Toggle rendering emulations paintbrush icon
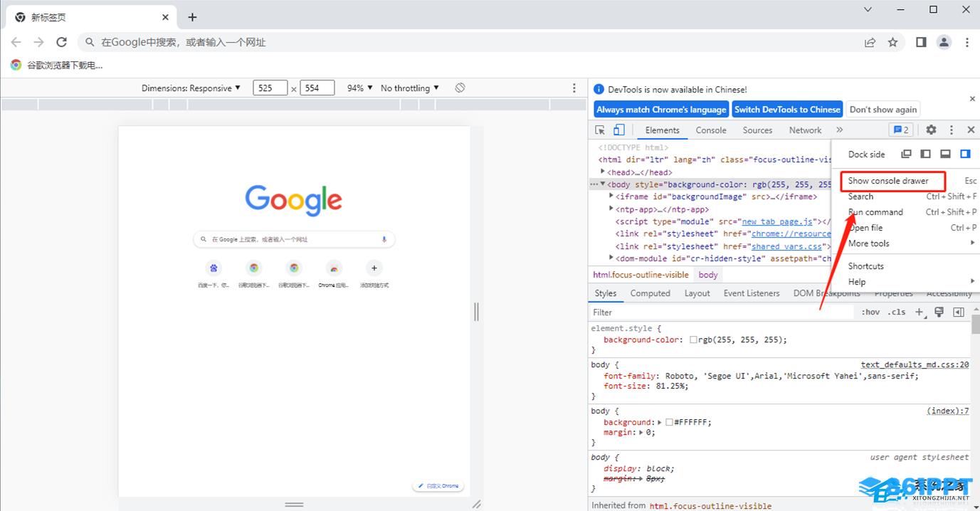The height and width of the screenshot is (511, 980). click(x=939, y=312)
